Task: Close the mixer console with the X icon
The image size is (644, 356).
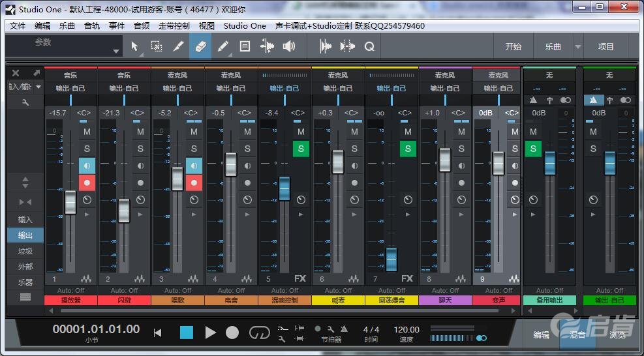Action: [16, 73]
